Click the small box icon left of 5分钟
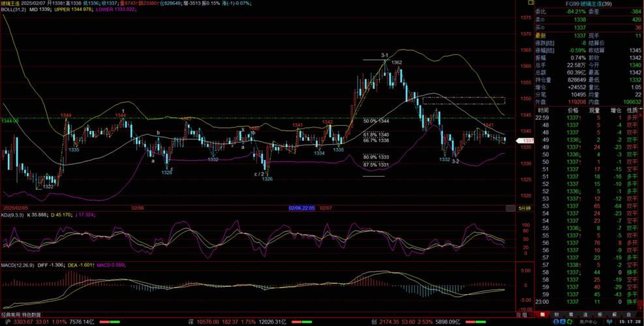Screen dimensions: 644x326 511,207
